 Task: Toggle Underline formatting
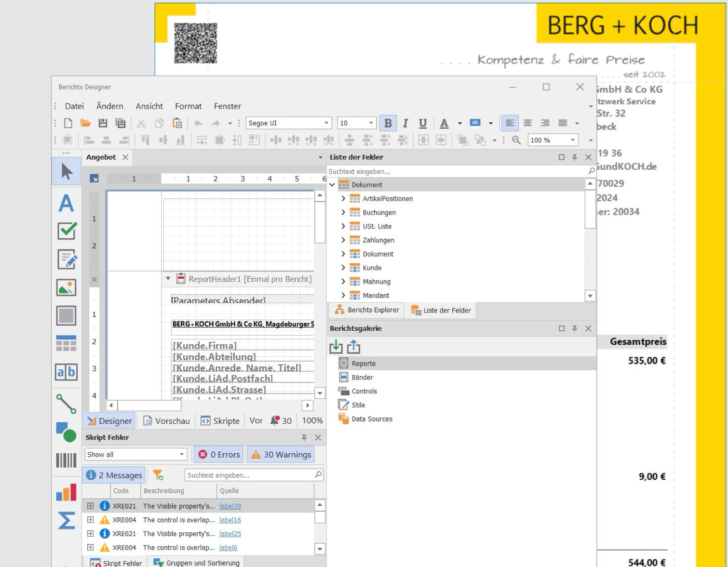pos(423,123)
